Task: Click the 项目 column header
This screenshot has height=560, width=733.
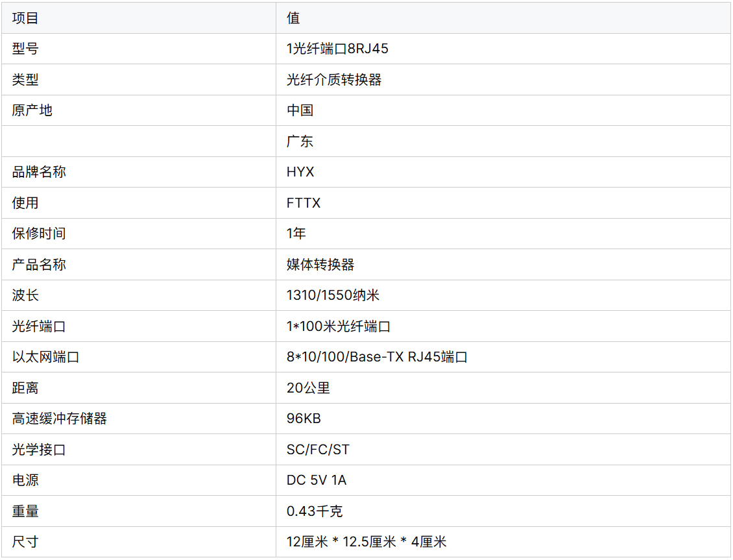Action: coord(25,18)
